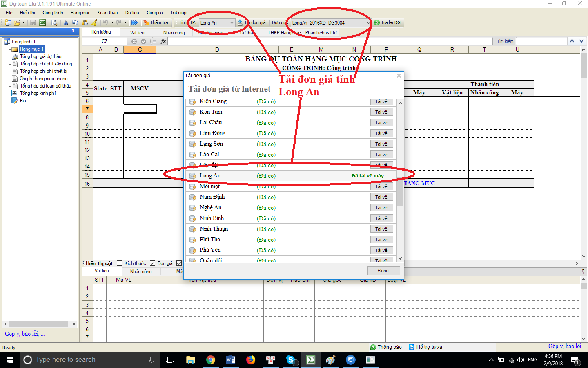Screen dimensions: 588x368
Task: Click the Save floppy disk icon
Action: [33, 23]
